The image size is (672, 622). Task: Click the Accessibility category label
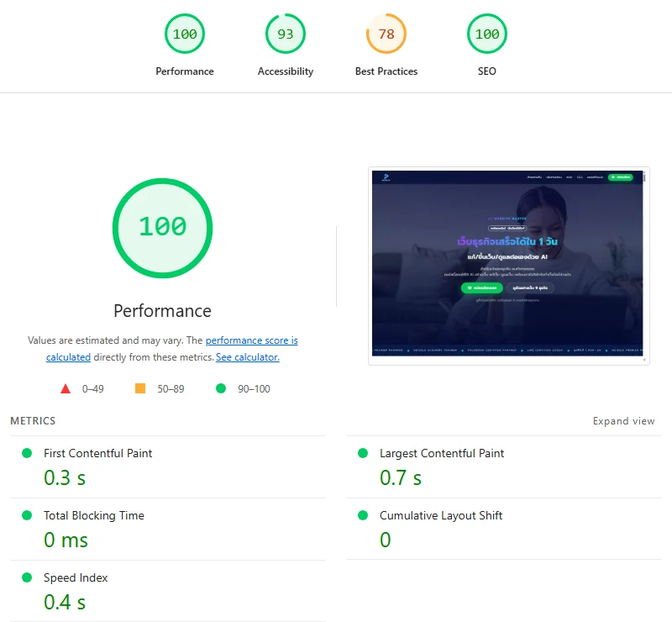pos(286,71)
